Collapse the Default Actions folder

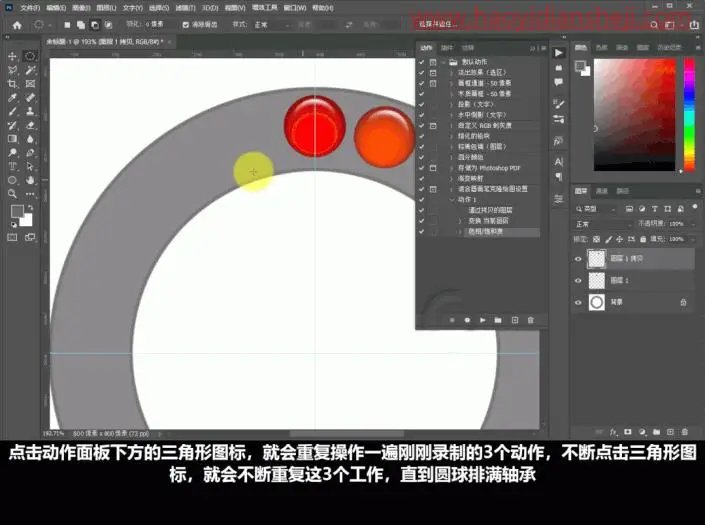(x=444, y=62)
